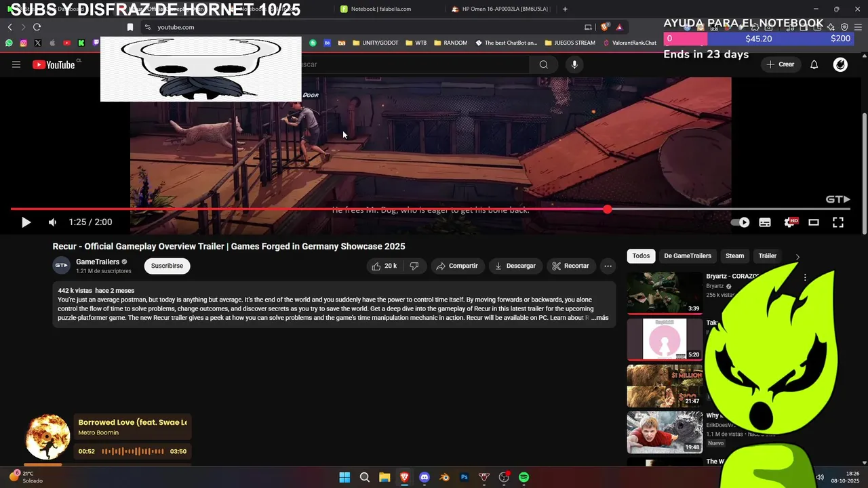
Task: Click the Suscribirse button
Action: coord(167,266)
